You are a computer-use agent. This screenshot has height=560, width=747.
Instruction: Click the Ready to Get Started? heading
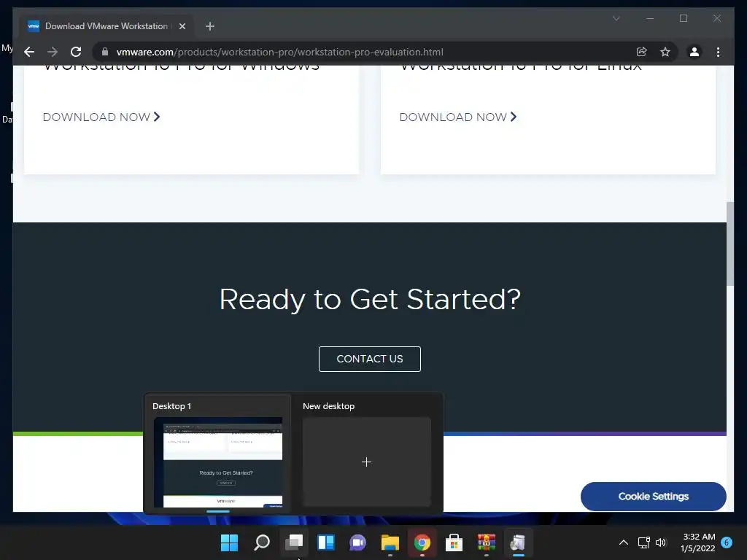370,300
